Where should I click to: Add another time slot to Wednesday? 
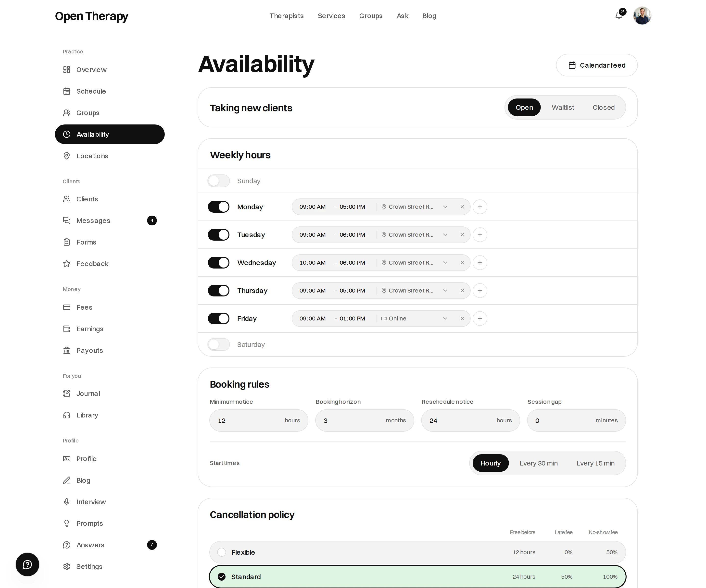(x=480, y=262)
